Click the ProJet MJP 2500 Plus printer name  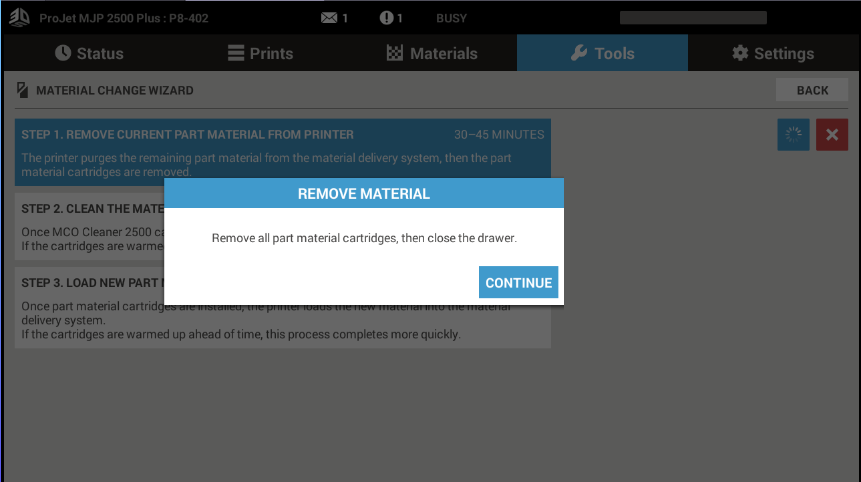click(124, 18)
